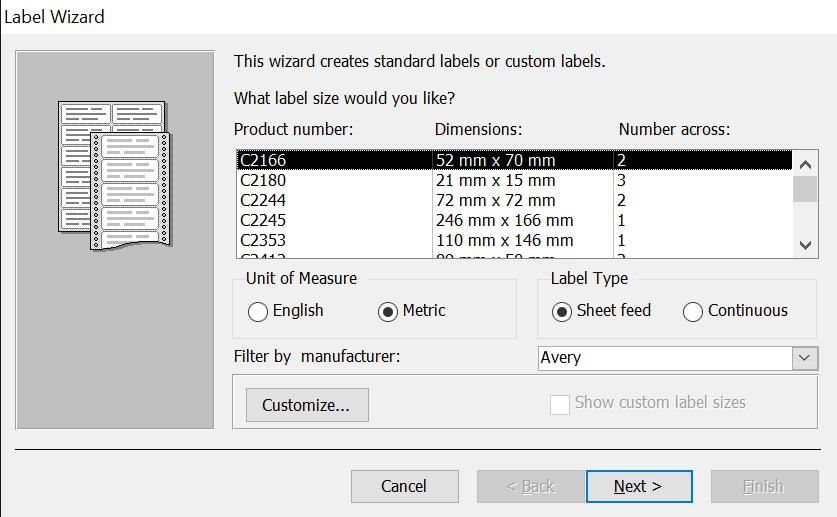Select the Metric unit of measure
The width and height of the screenshot is (837, 517).
[388, 311]
